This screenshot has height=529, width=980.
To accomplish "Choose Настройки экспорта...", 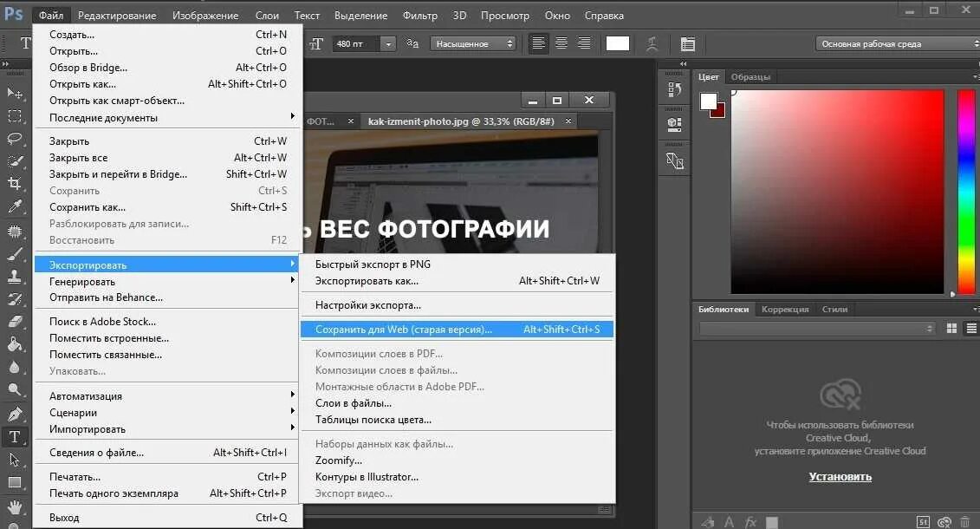I will (x=457, y=305).
